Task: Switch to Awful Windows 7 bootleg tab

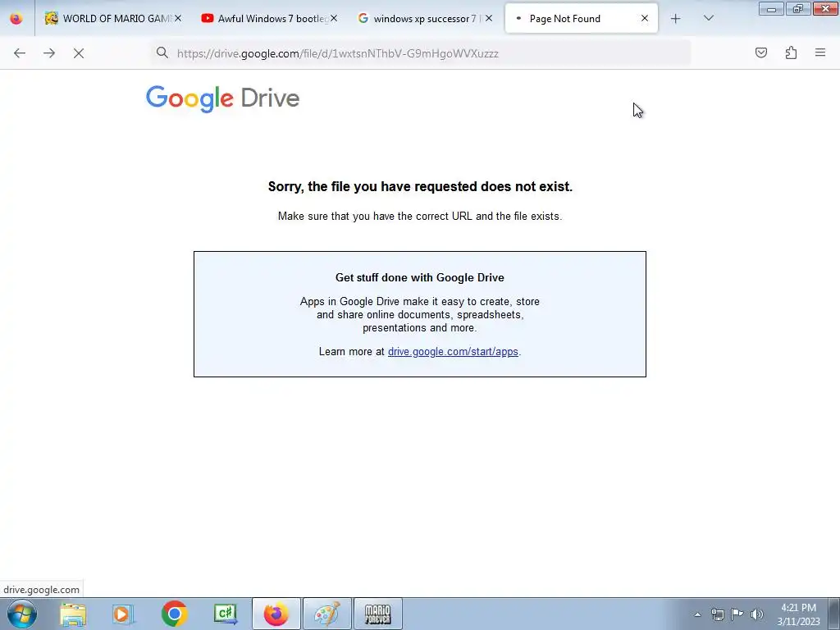Action: tap(269, 18)
